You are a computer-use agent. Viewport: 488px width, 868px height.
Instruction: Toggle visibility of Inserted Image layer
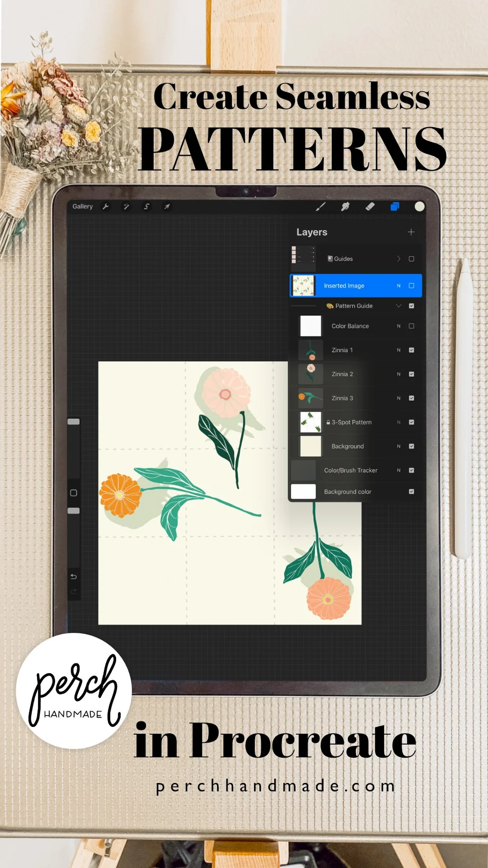tap(411, 286)
